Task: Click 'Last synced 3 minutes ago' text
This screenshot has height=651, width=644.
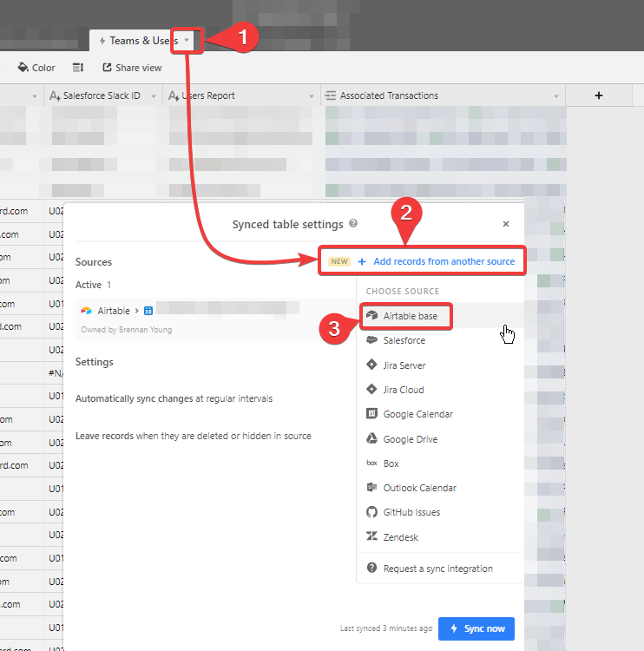Action: 386,628
